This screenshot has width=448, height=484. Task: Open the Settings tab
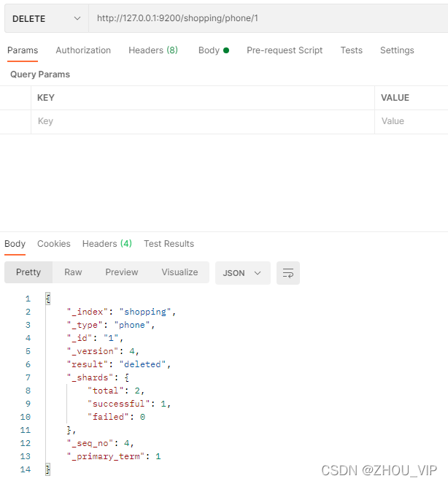[397, 50]
